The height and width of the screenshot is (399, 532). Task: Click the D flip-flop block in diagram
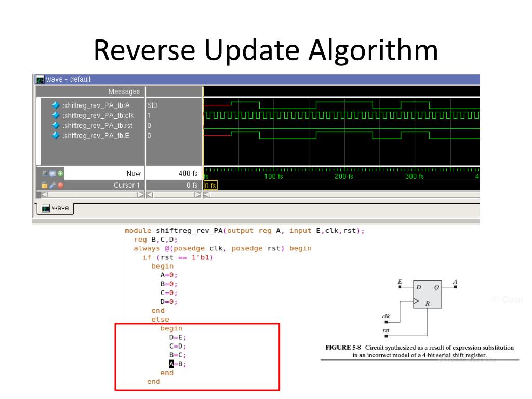[427, 294]
